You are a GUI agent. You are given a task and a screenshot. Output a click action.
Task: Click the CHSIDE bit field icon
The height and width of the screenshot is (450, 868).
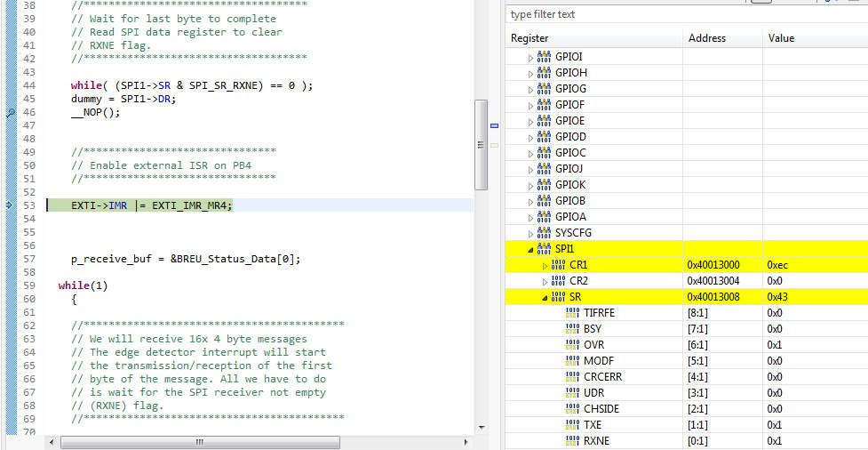point(572,410)
